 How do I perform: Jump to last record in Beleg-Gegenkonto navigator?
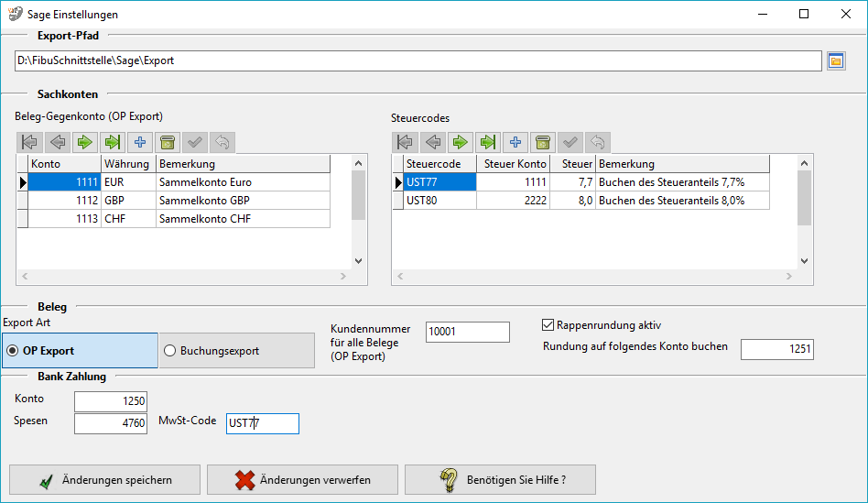click(113, 142)
